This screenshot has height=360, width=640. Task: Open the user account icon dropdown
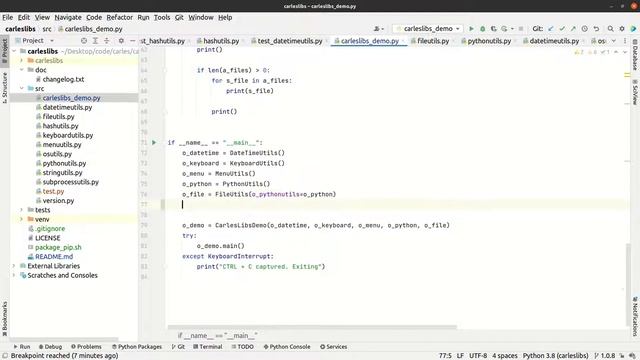(x=378, y=29)
